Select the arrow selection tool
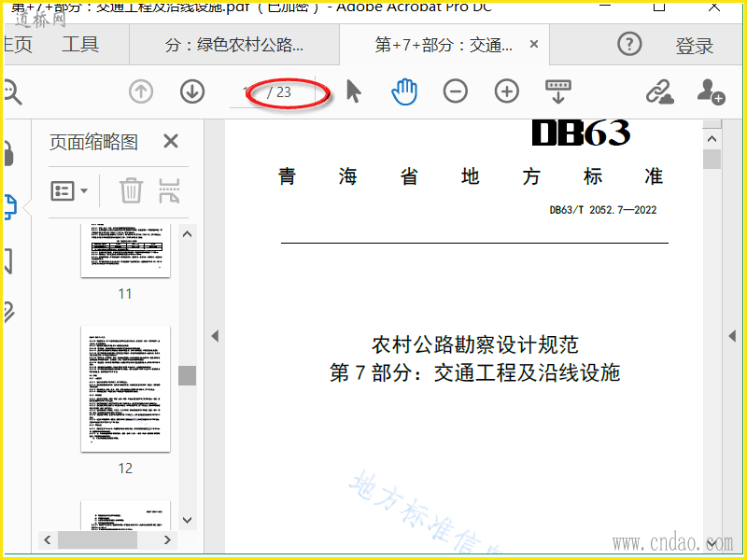747x560 pixels. point(354,91)
